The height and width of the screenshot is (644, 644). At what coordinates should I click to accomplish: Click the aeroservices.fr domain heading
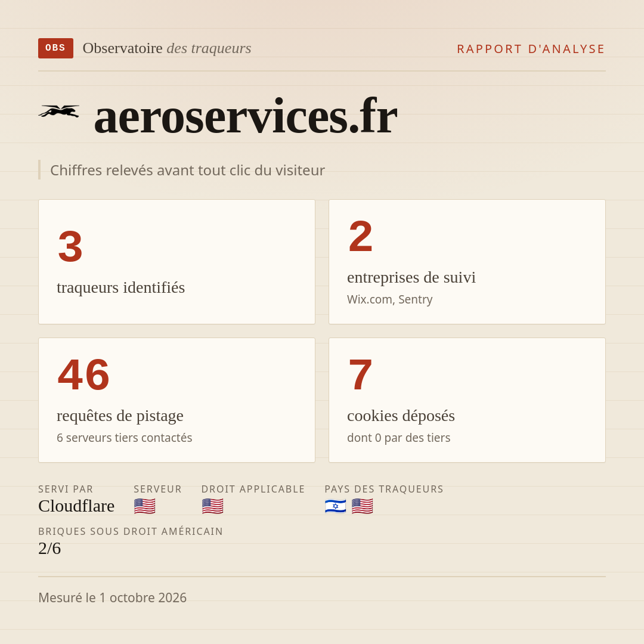245,116
